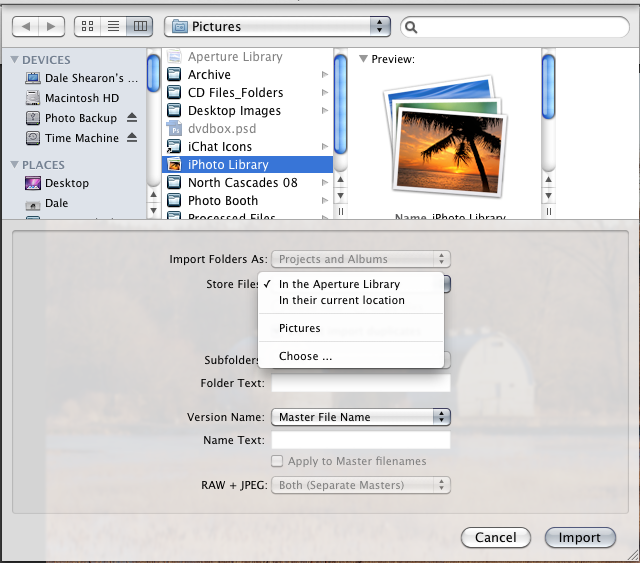Click the iPhoto Library file icon

[174, 165]
